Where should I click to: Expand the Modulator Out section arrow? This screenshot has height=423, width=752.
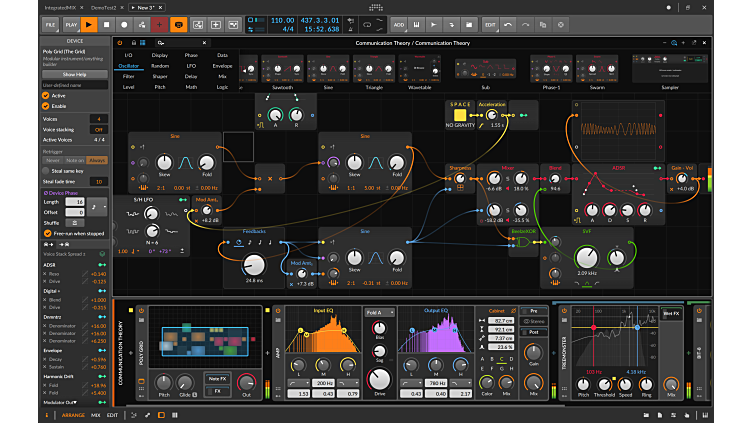click(75, 402)
